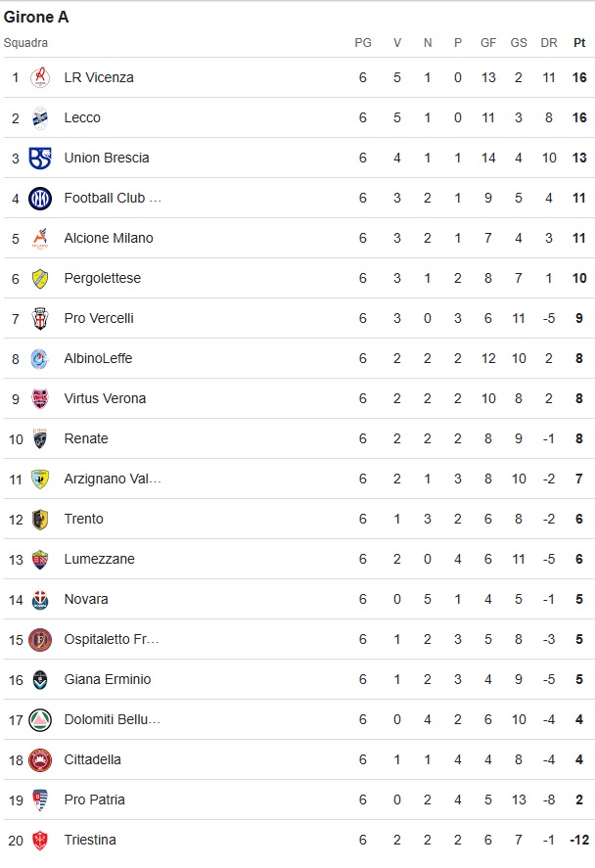Click the LR Vicenza club crest
Screen dimensions: 595x868
click(x=40, y=77)
